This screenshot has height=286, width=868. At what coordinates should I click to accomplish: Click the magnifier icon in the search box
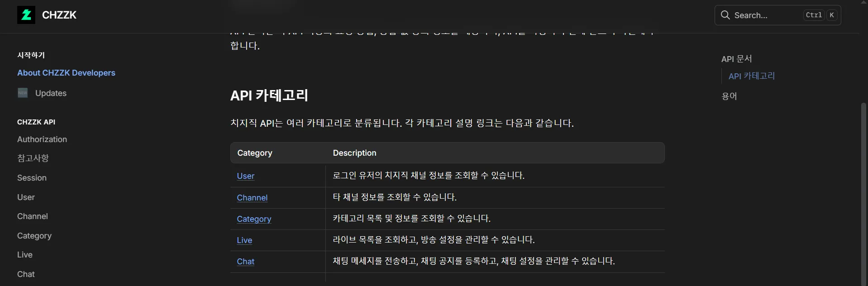725,15
